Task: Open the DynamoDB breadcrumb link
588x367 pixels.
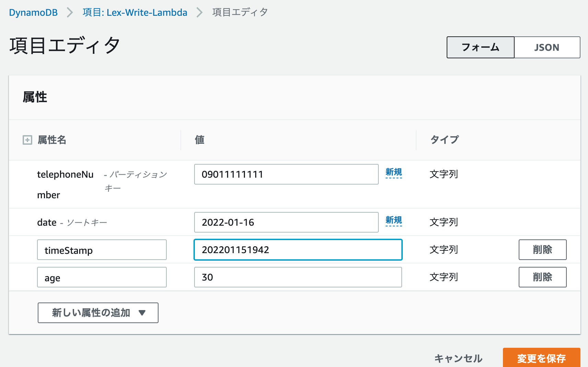Action: (x=33, y=12)
